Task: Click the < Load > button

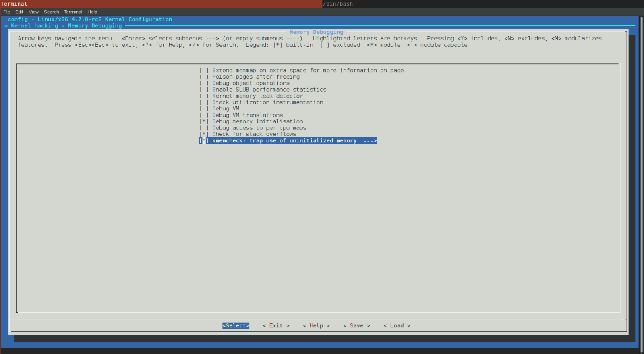Action: pyautogui.click(x=397, y=326)
